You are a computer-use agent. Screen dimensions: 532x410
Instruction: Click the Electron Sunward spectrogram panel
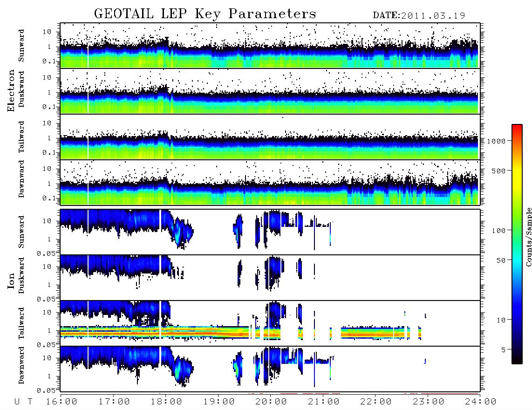(x=270, y=46)
